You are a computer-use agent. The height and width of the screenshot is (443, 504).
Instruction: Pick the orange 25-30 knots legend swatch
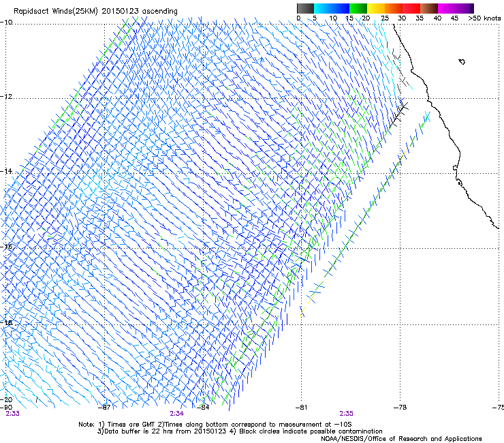pos(394,8)
